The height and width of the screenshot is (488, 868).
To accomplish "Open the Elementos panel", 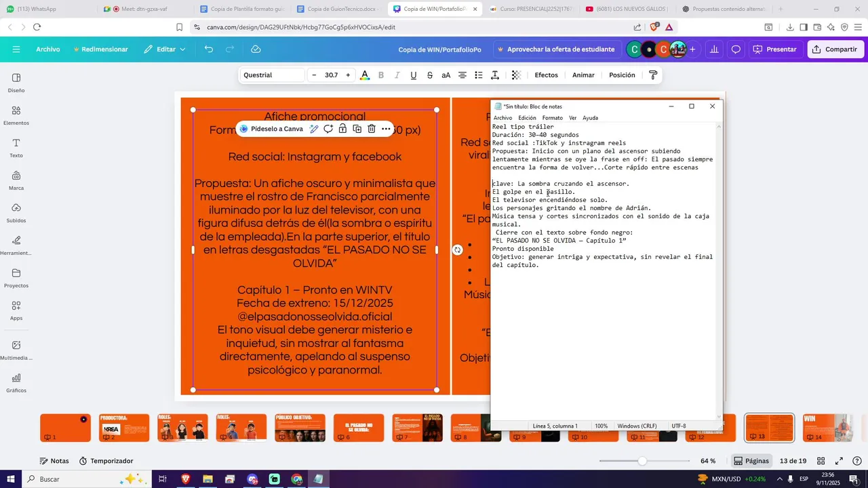I will tap(16, 115).
